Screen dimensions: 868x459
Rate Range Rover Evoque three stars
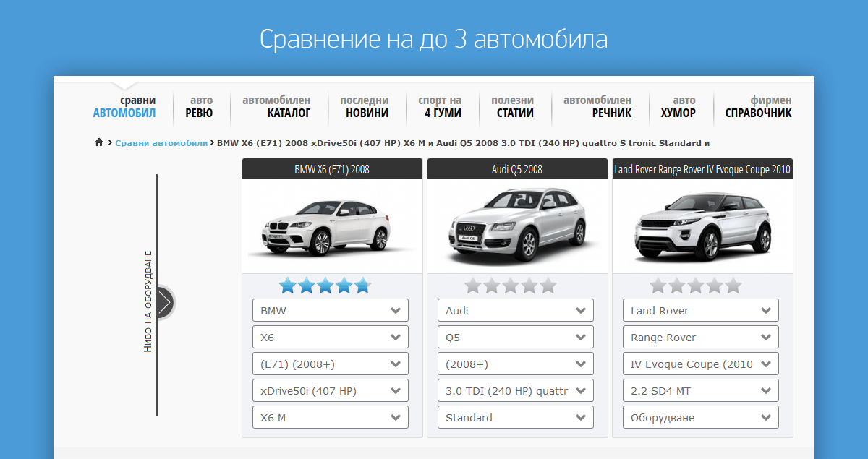(696, 286)
